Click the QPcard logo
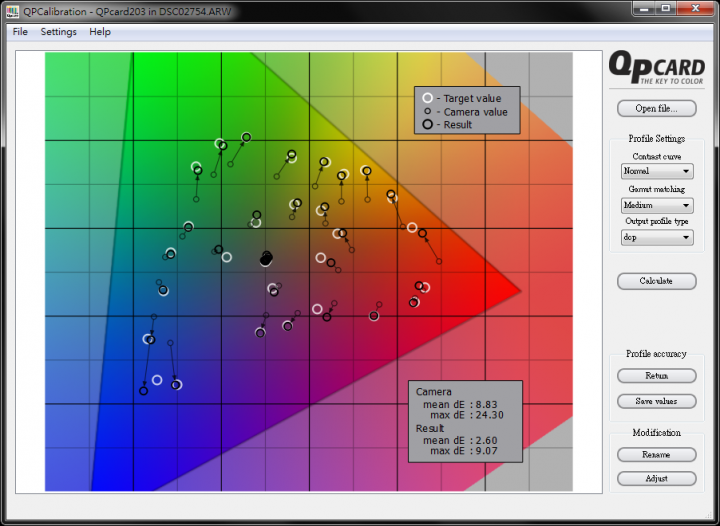 click(657, 67)
